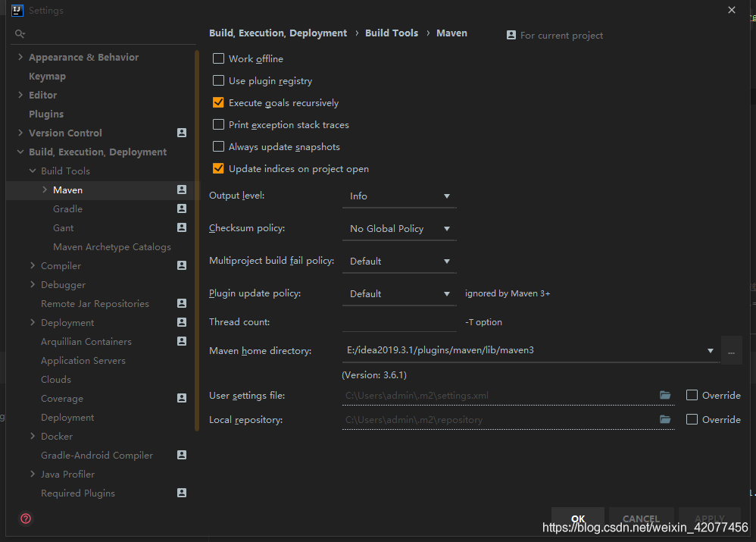
Task: Expand the Editor section
Action: pos(20,95)
